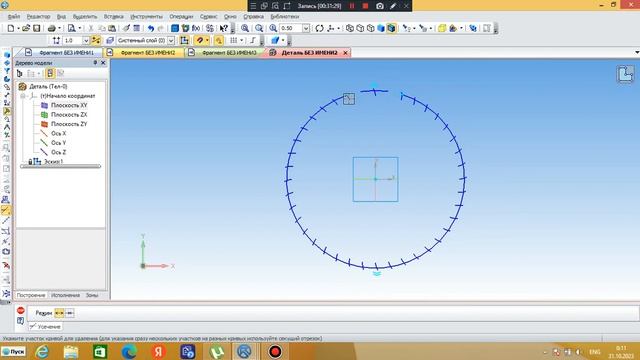
Task: Collapse the coordinate origin tree node
Action: [23, 96]
